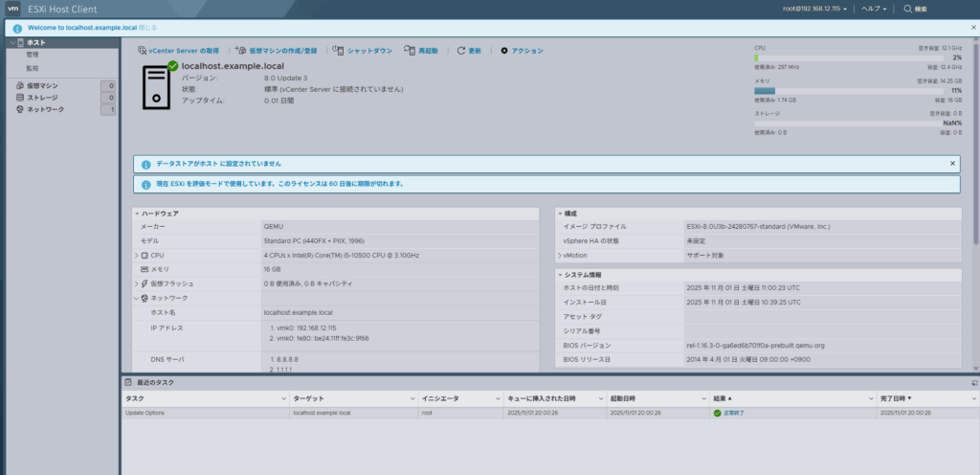Click the vCenter Server の取得 icon

[143, 51]
